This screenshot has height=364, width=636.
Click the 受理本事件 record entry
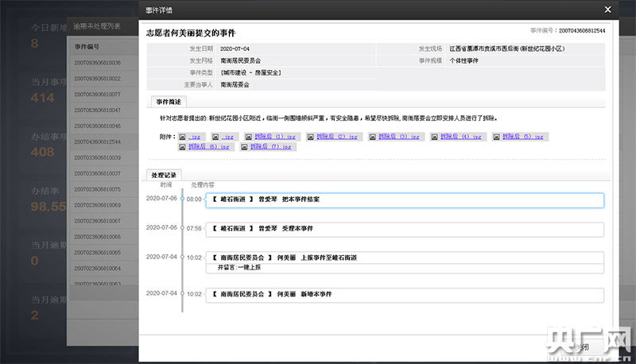point(403,229)
